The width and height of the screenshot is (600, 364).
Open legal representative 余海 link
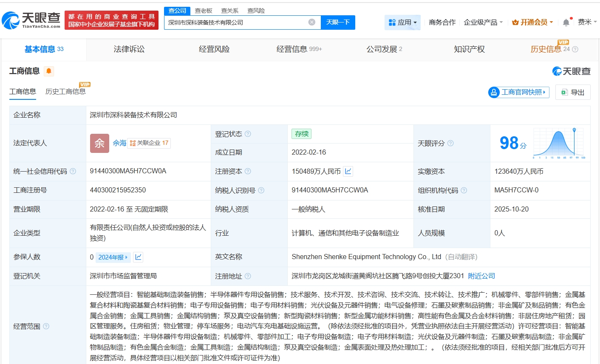click(119, 143)
